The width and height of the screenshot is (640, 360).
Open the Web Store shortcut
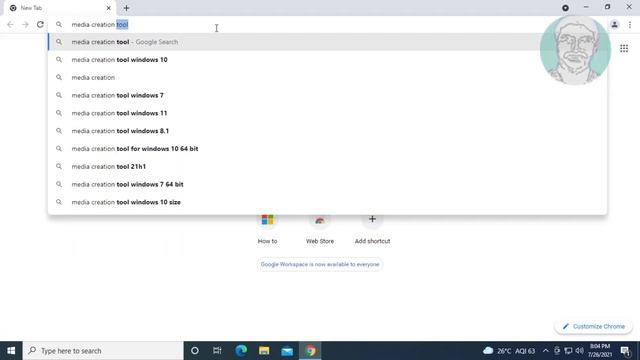(x=320, y=229)
